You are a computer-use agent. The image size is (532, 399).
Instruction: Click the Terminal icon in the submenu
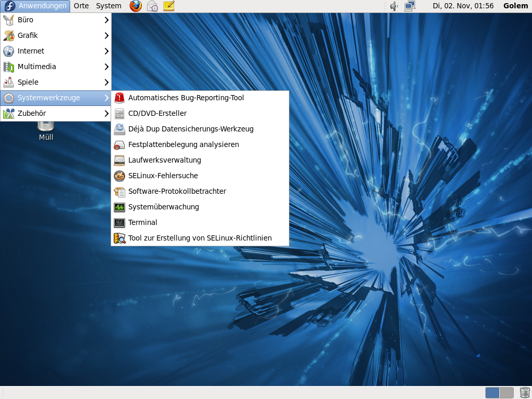(119, 222)
